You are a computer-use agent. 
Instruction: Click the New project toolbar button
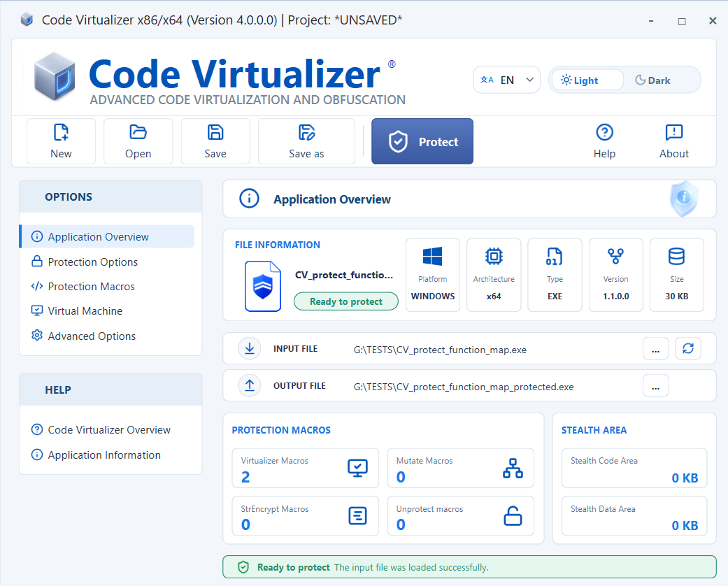pyautogui.click(x=61, y=141)
